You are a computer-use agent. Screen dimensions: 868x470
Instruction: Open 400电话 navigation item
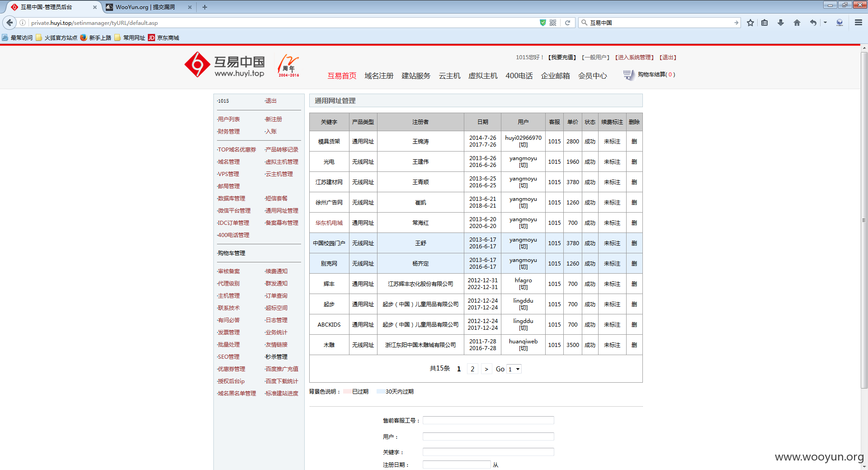[x=519, y=76]
